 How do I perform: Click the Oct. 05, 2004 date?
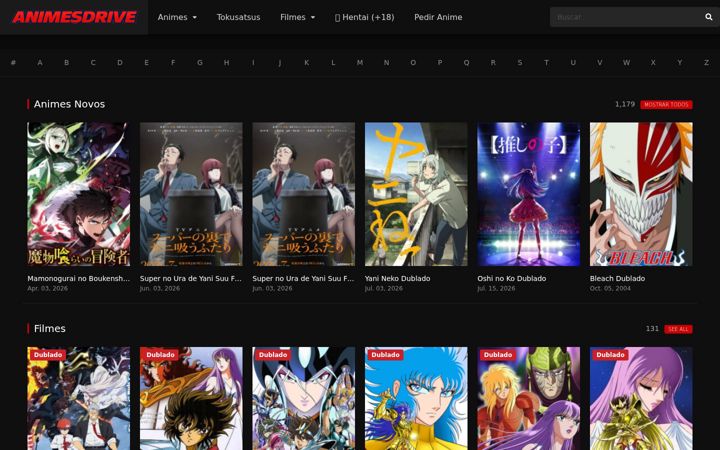click(x=610, y=288)
